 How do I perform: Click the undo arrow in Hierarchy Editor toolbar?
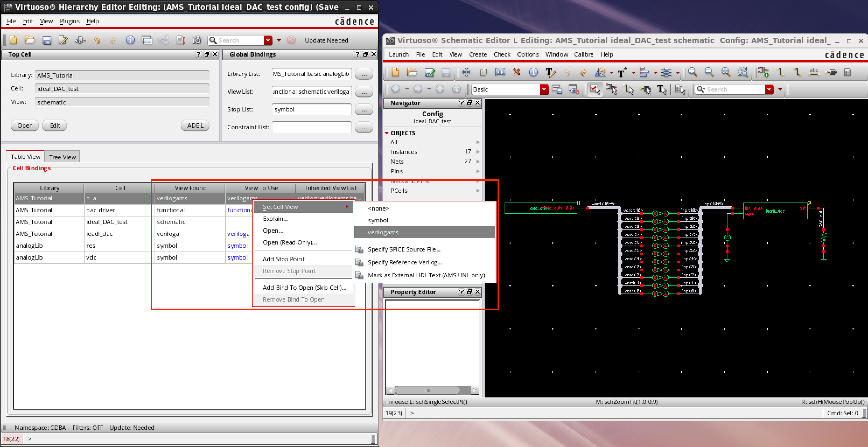click(97, 40)
